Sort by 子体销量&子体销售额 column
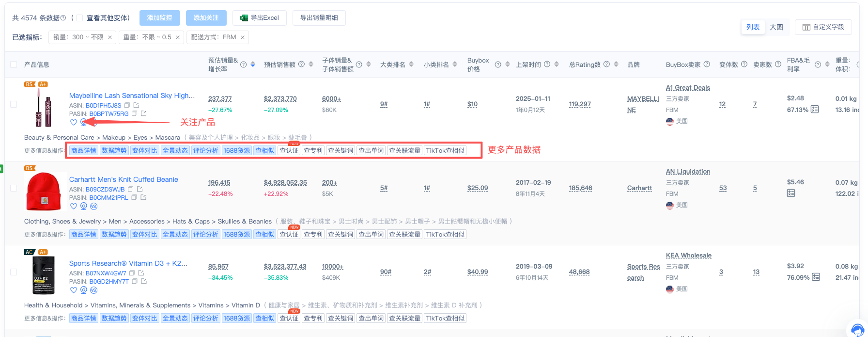868x337 pixels. coord(369,64)
